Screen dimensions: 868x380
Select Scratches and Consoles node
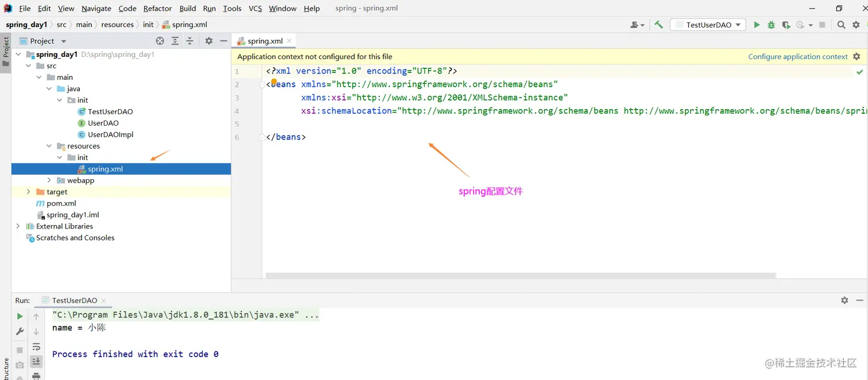[x=75, y=238]
